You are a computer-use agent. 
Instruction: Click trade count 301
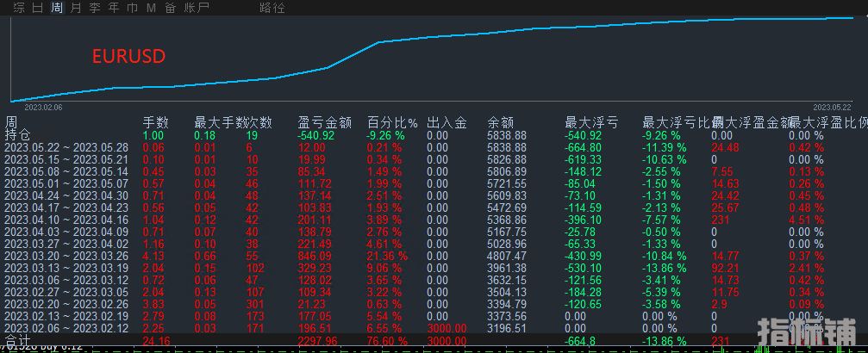point(255,304)
